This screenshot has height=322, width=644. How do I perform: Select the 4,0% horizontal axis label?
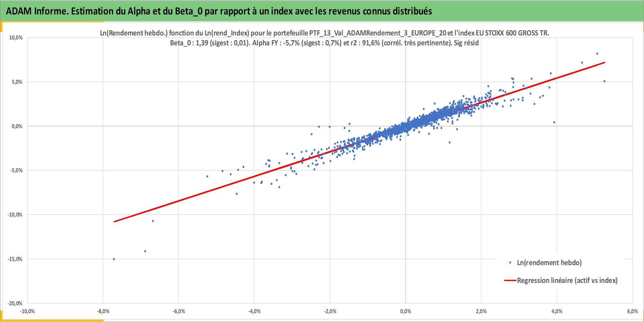click(557, 311)
